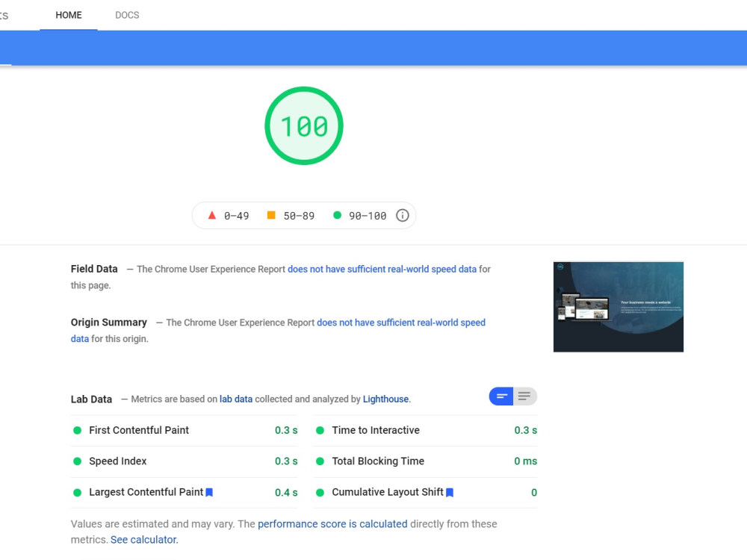Click the First Contentful Paint green dot
The image size is (747, 560).
77,431
